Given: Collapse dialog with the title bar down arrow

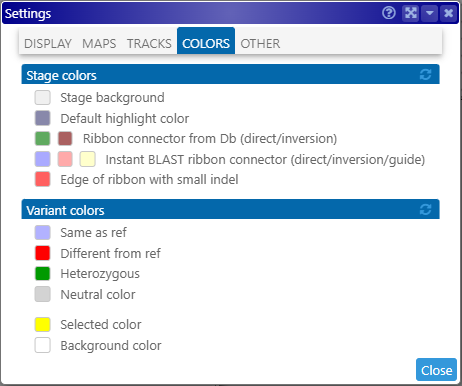Looking at the screenshot, I should click(x=430, y=13).
